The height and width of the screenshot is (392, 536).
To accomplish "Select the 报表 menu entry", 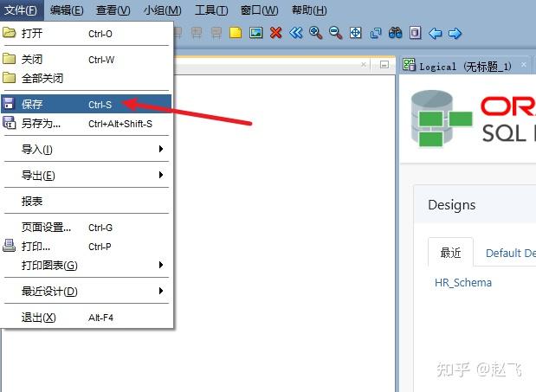I will (x=86, y=201).
